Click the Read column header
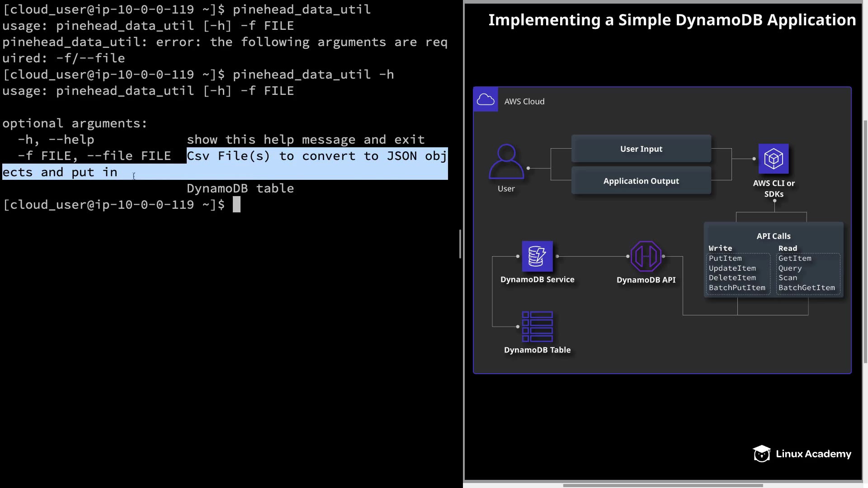Image resolution: width=868 pixels, height=488 pixels. click(788, 249)
